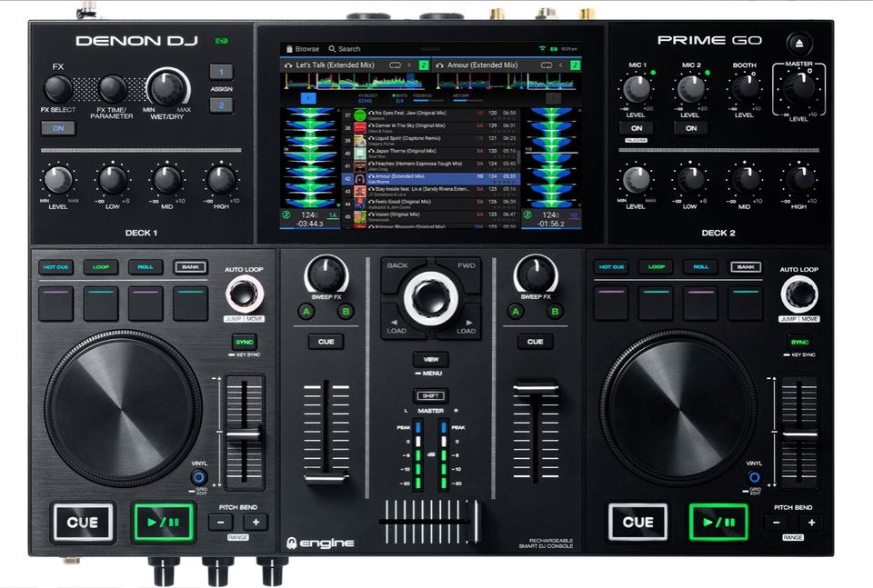Select track "Liquid Spirit (Claptone Remix)"

[430, 140]
